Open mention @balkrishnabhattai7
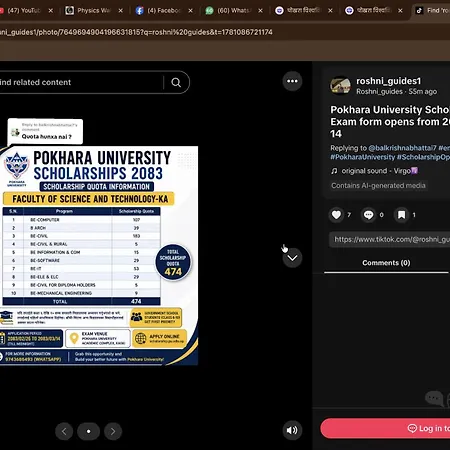Screen dimensions: 450x450 tap(402, 148)
